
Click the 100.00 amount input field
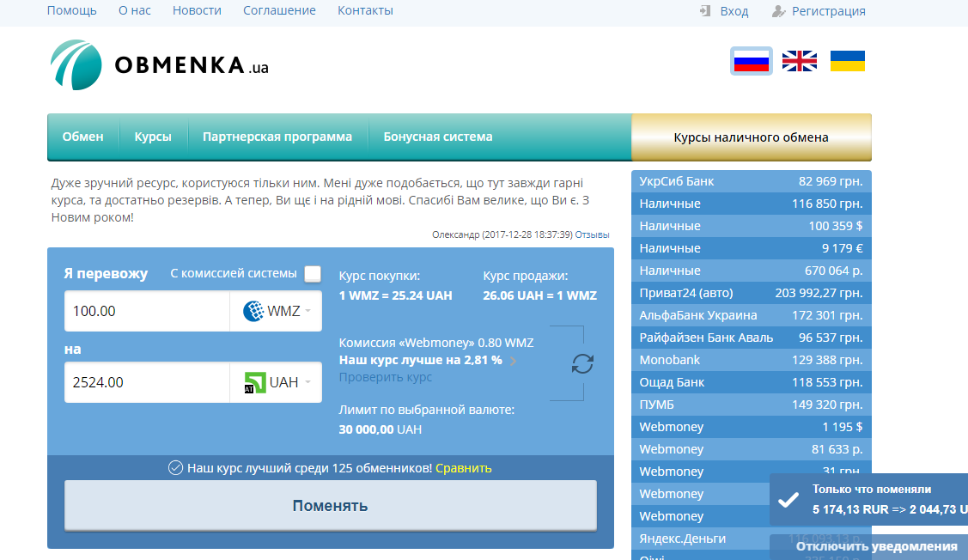pyautogui.click(x=146, y=311)
